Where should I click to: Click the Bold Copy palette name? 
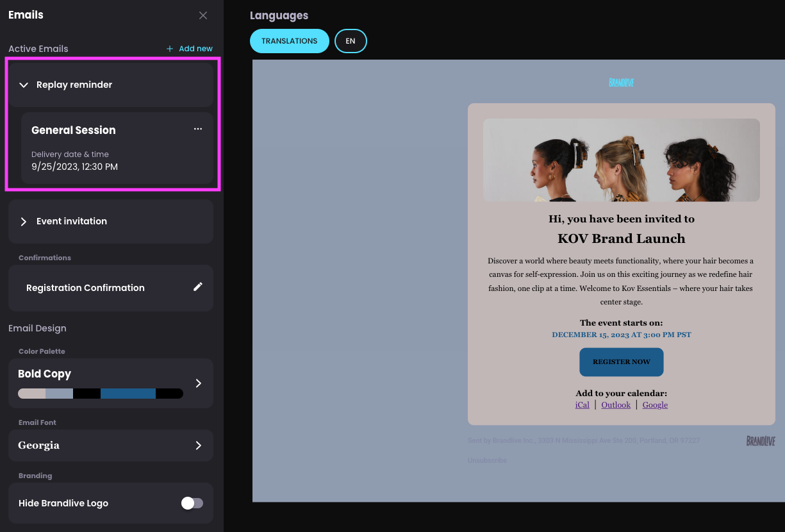pos(44,374)
